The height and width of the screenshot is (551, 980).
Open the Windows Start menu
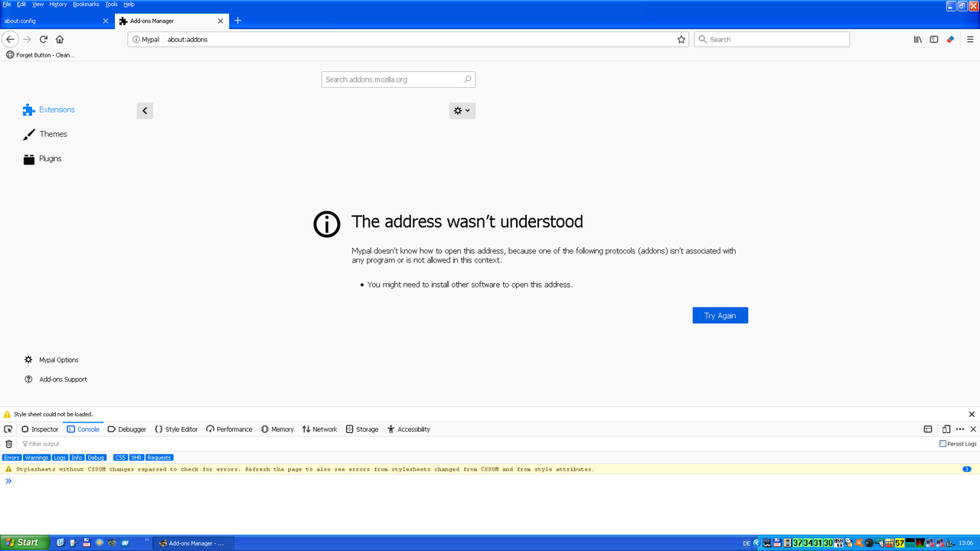(x=25, y=543)
